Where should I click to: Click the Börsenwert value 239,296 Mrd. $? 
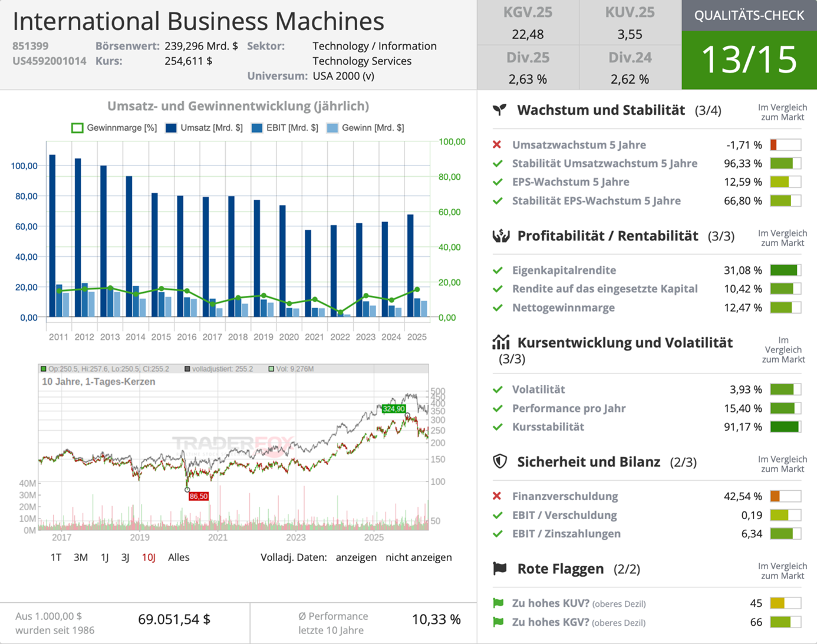pyautogui.click(x=201, y=46)
